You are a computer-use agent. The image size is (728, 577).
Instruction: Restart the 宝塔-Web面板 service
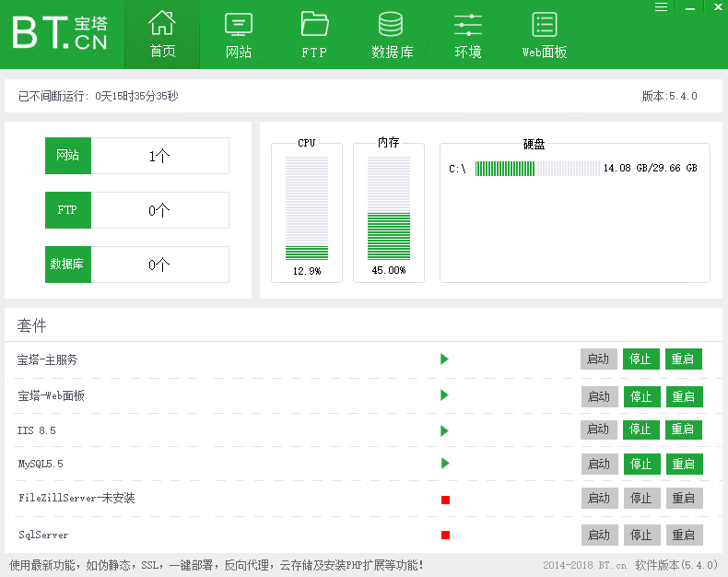coord(685,396)
